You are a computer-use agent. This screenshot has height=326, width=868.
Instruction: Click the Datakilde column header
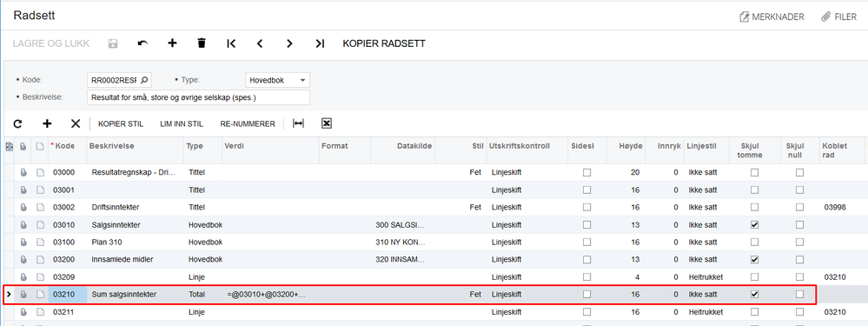tap(414, 145)
